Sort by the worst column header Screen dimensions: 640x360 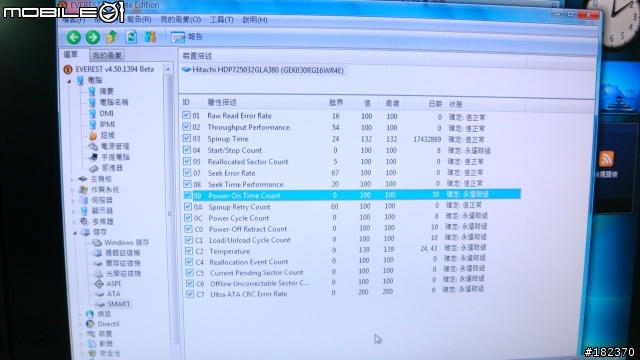tap(392, 104)
